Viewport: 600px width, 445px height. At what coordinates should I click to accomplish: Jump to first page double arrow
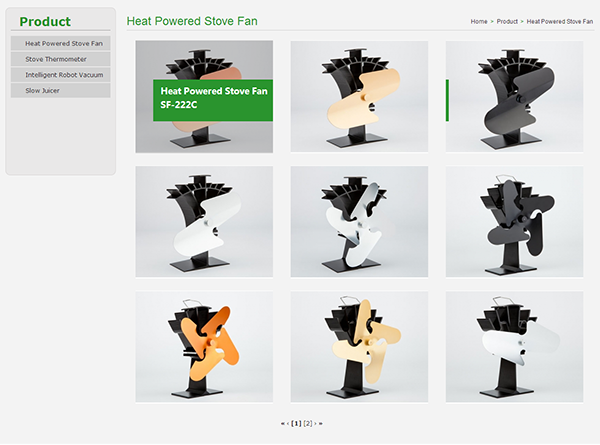(282, 424)
